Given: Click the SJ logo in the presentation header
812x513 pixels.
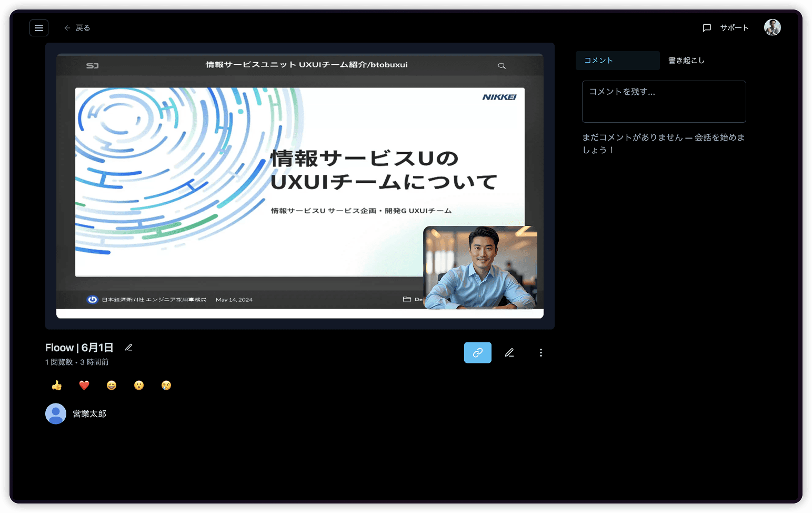Looking at the screenshot, I should coord(93,65).
